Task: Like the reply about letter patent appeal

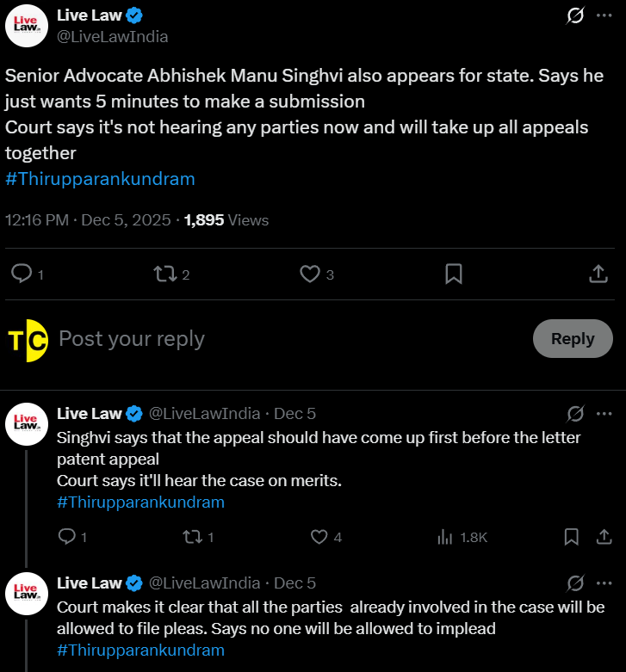Action: (319, 537)
